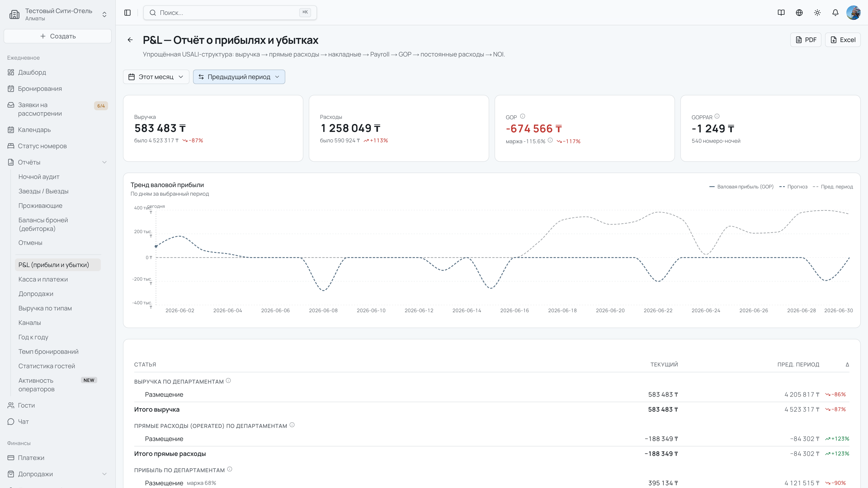
Task: Open the user avatar menu
Action: 854,13
